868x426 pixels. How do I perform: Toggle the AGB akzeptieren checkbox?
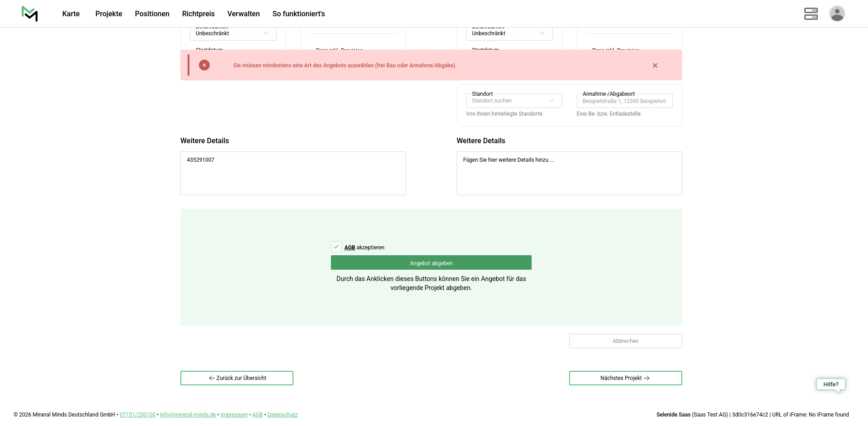(336, 247)
